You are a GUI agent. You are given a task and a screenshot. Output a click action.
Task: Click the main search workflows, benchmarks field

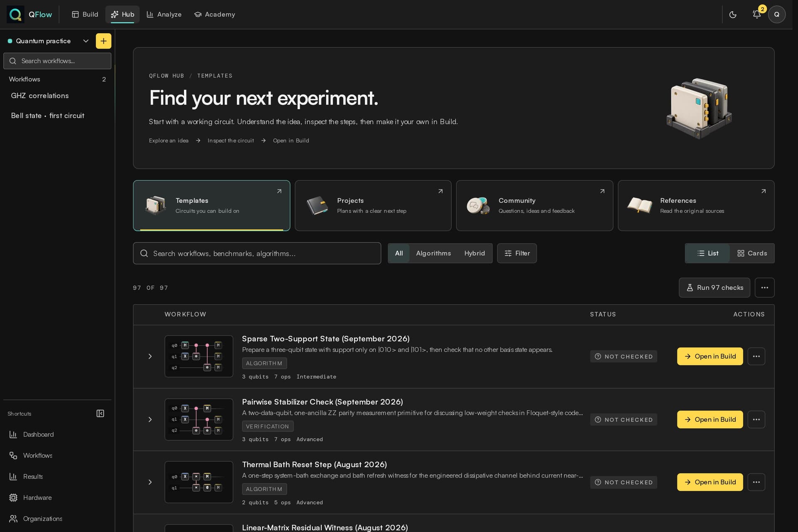(x=257, y=254)
